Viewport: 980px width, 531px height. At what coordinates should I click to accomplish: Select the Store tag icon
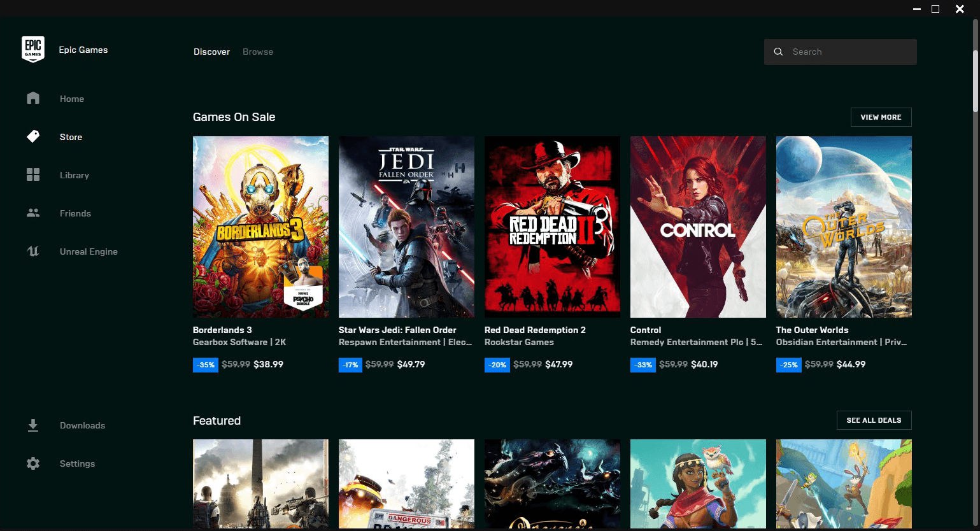pyautogui.click(x=33, y=136)
